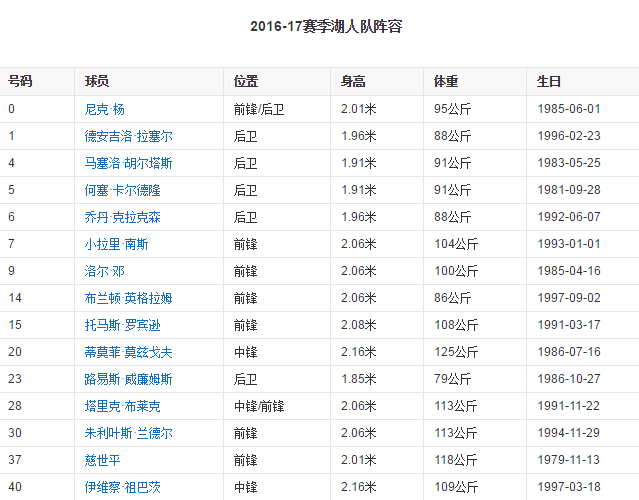The width and height of the screenshot is (639, 500).
Task: Open player link 塔里克·布莱克
Action: 122,406
